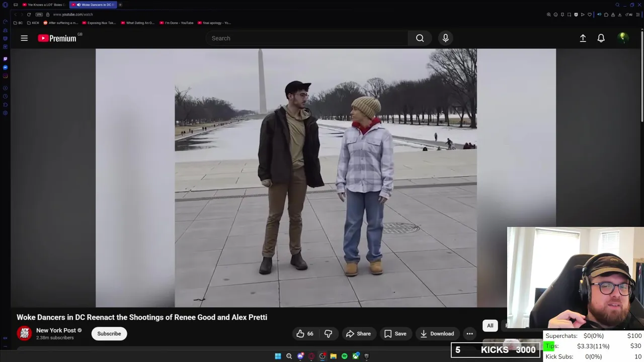Open a new browser tab
The height and width of the screenshot is (362, 644).
click(x=120, y=5)
